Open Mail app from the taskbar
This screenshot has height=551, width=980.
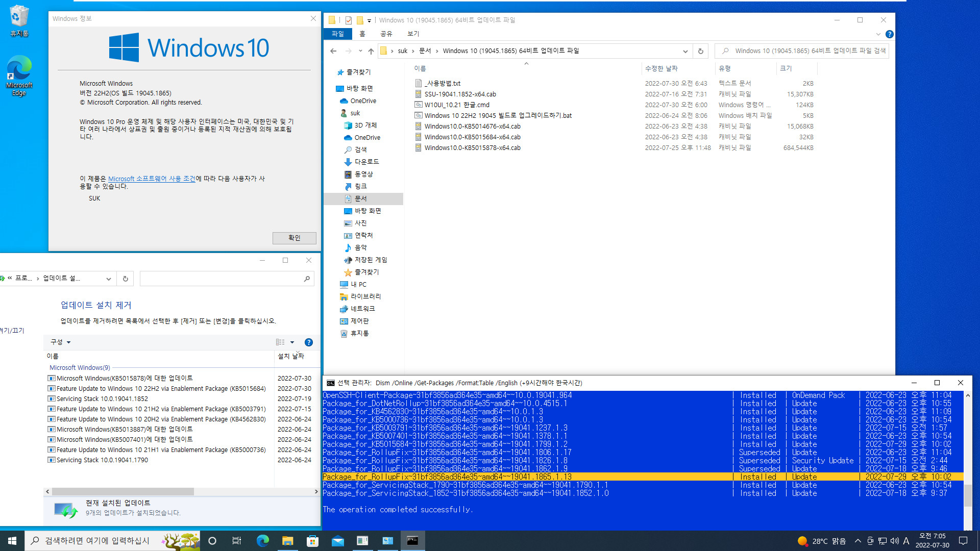tap(337, 541)
